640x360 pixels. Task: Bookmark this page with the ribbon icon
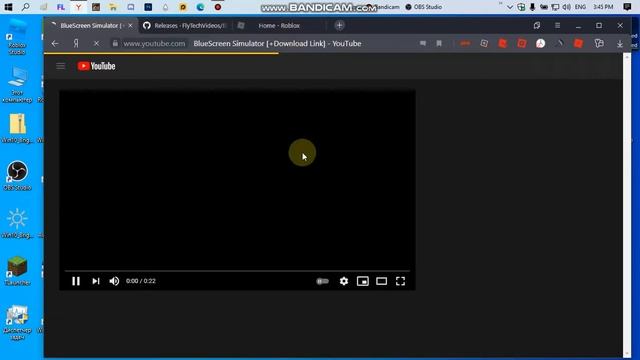[439, 43]
